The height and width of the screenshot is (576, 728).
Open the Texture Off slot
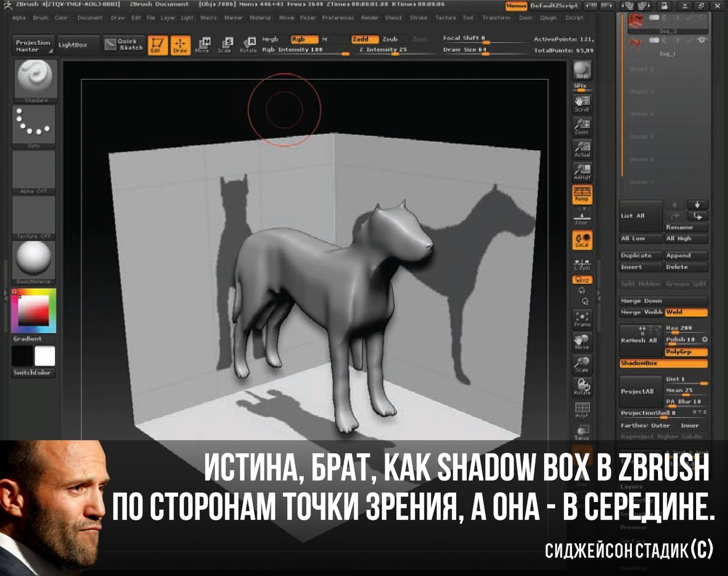[34, 217]
